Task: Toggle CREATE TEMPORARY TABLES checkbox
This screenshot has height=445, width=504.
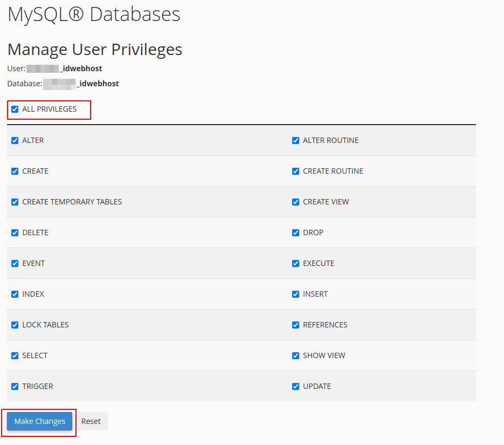Action: pos(15,202)
